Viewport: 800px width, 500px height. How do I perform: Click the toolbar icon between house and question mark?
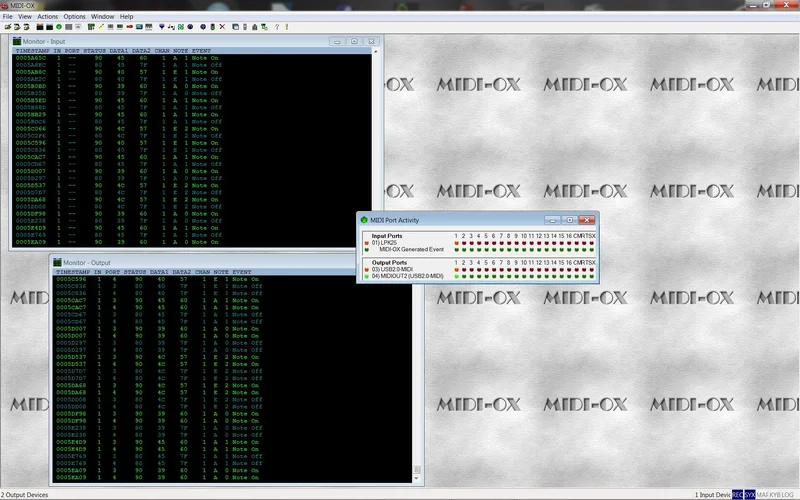264,27
